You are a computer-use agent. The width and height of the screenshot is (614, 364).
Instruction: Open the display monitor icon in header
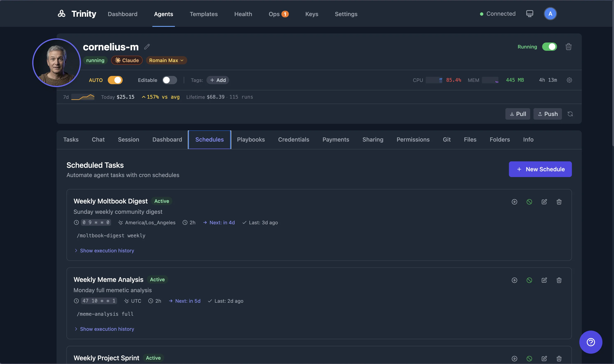tap(530, 14)
